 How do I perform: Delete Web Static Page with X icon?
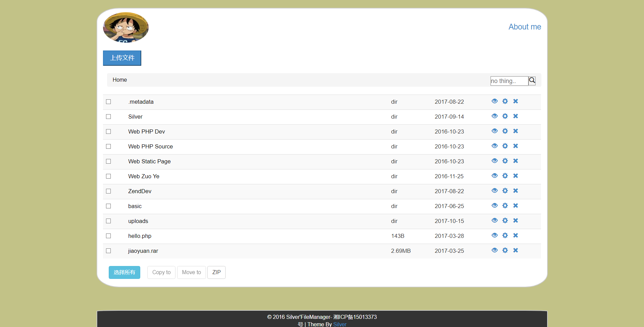coord(516,161)
